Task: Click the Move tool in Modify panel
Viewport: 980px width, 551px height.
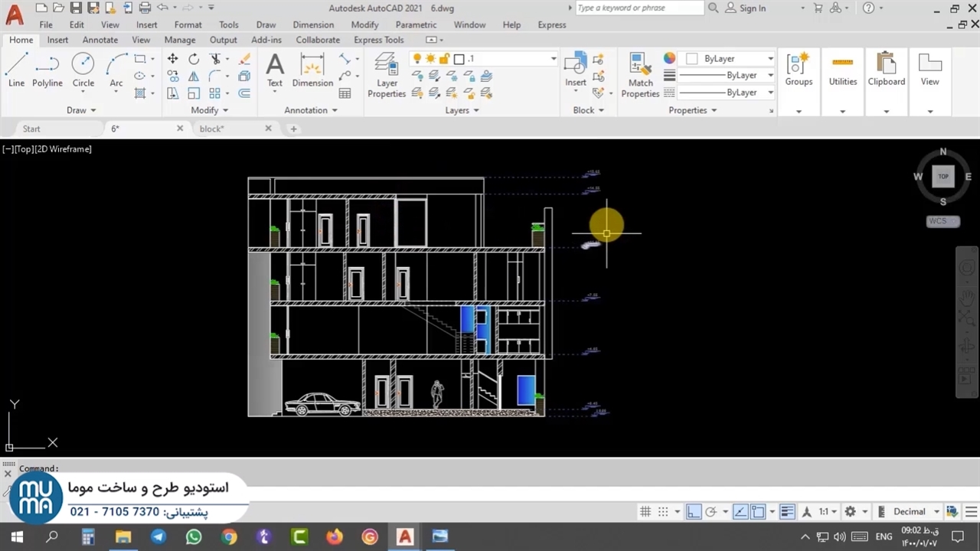Action: [173, 59]
